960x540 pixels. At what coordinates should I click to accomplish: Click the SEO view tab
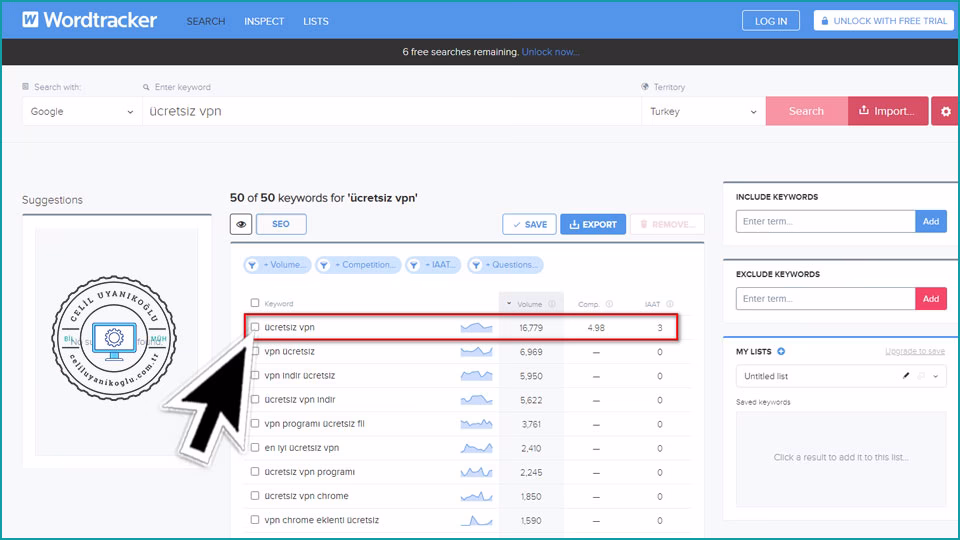281,224
